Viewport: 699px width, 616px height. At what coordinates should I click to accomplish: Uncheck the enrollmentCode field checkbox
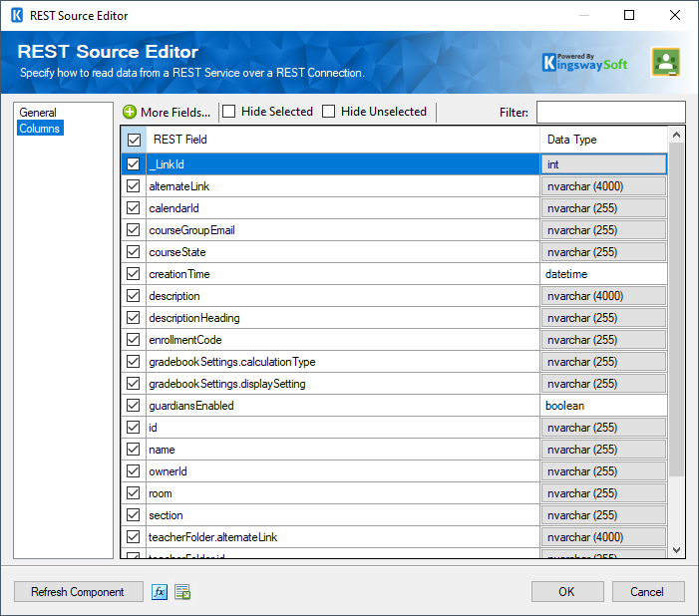click(134, 340)
